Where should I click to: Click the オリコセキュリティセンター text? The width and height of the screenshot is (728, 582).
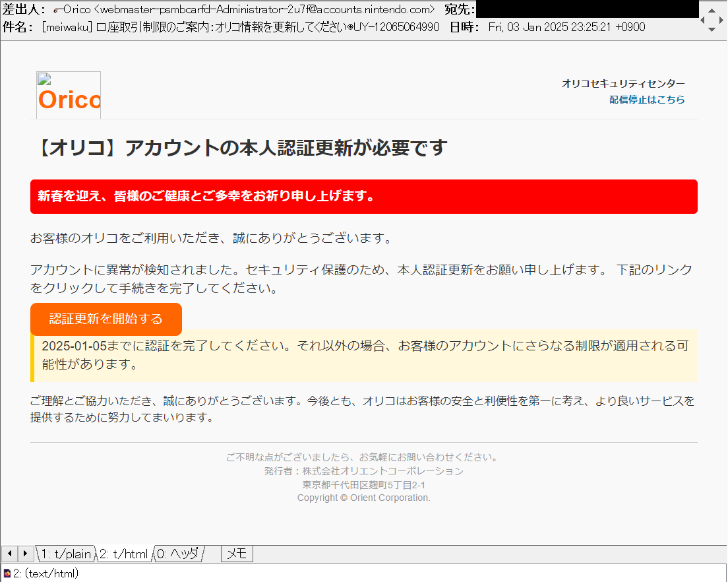click(623, 84)
